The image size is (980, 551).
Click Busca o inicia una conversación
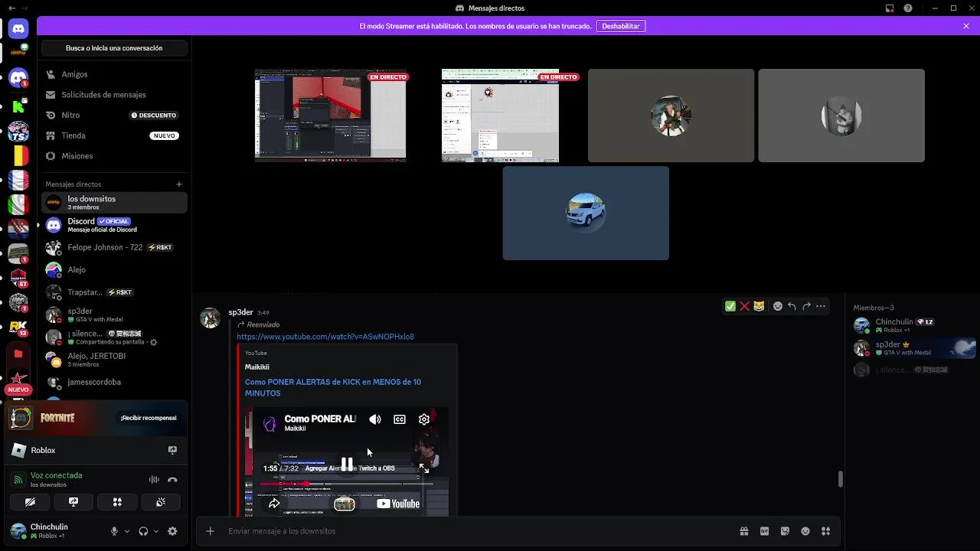pos(114,48)
